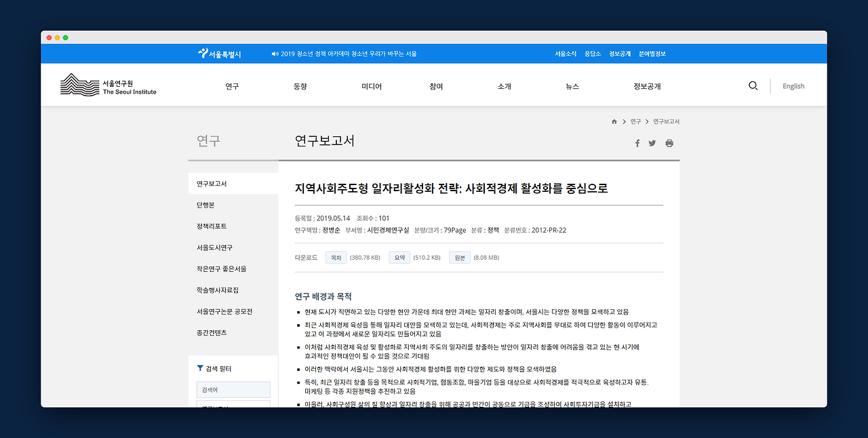Open the 연구 main menu
Screen dimensions: 868x438
pos(232,86)
